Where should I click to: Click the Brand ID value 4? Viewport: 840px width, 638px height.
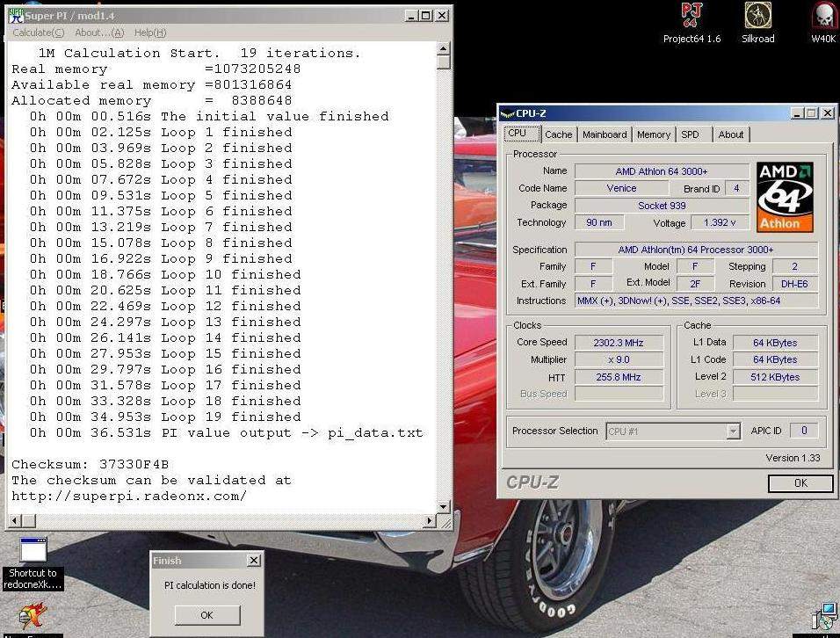[x=736, y=189]
